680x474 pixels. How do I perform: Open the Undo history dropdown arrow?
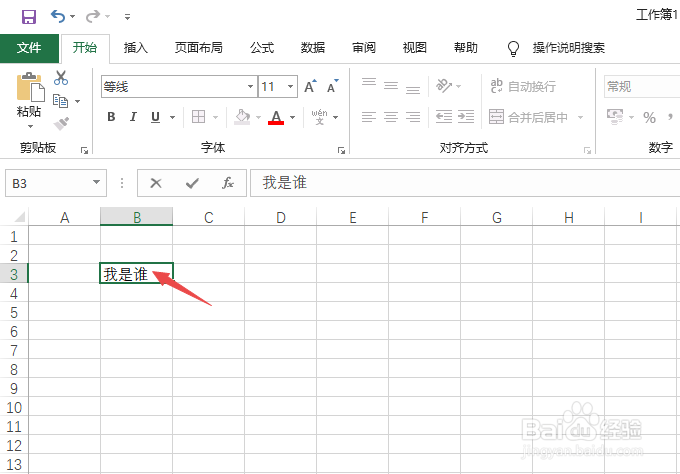point(72,17)
